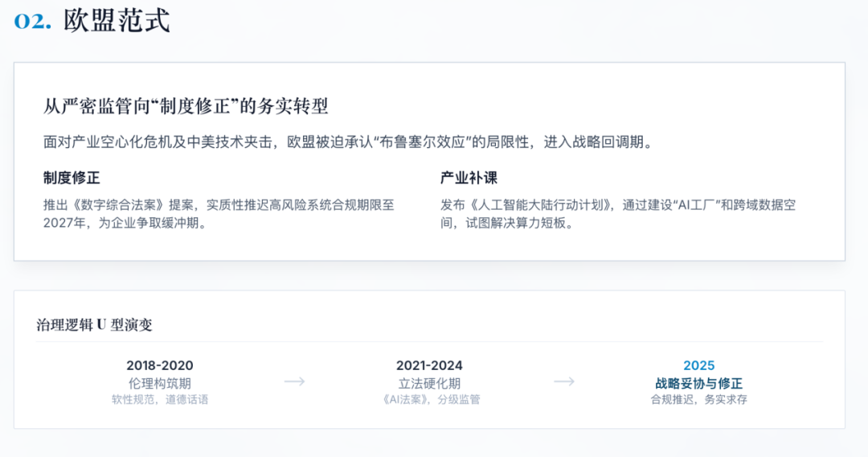Click the arrow between 2018-2020 and 2021-2024
The image size is (868, 457).
click(294, 381)
